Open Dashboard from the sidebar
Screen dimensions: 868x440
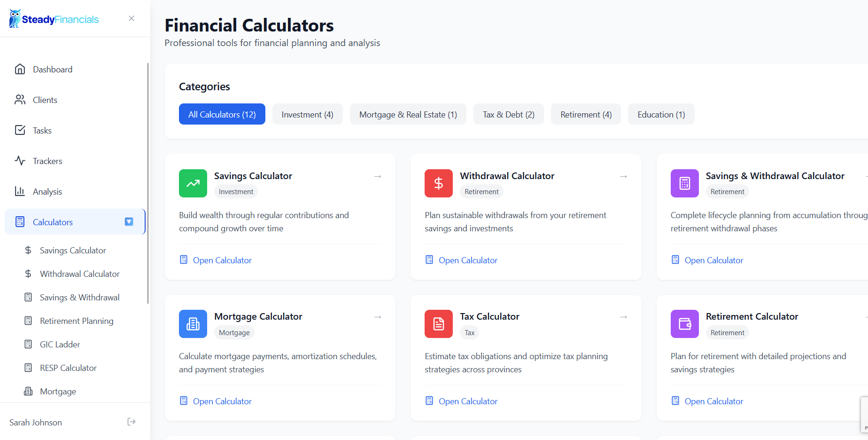tap(53, 70)
